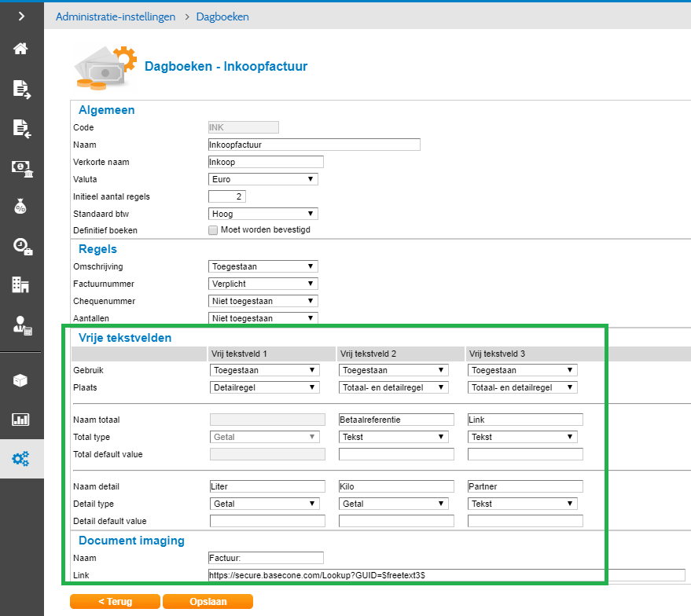This screenshot has width=691, height=616.
Task: Open the Valuta dropdown showing Euro
Action: [263, 179]
